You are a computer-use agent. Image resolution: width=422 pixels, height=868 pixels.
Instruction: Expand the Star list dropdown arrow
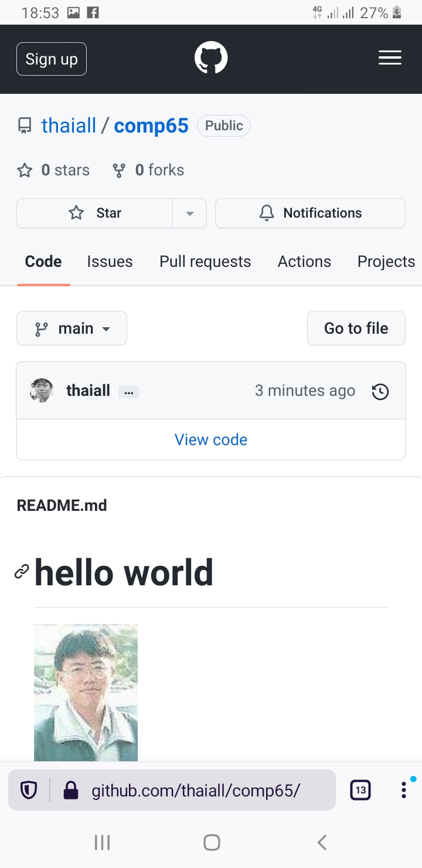point(189,213)
